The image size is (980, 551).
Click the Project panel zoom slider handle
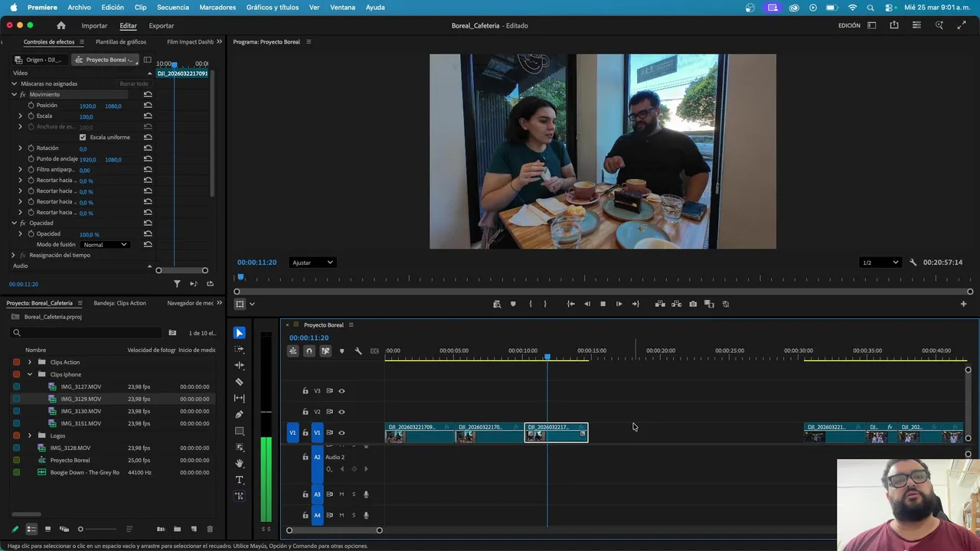(x=80, y=529)
